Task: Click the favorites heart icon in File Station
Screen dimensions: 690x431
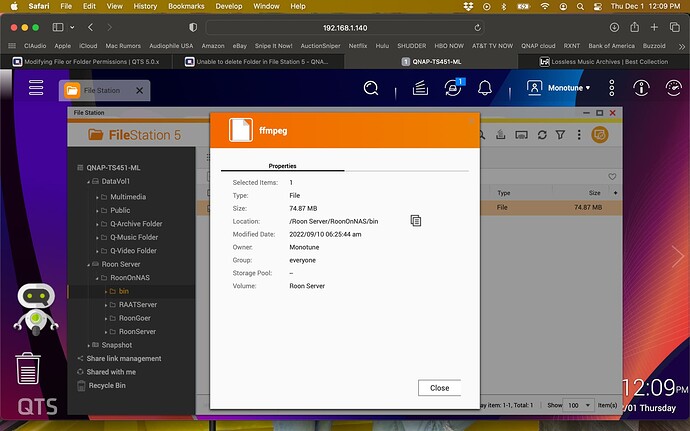Action: [x=612, y=177]
